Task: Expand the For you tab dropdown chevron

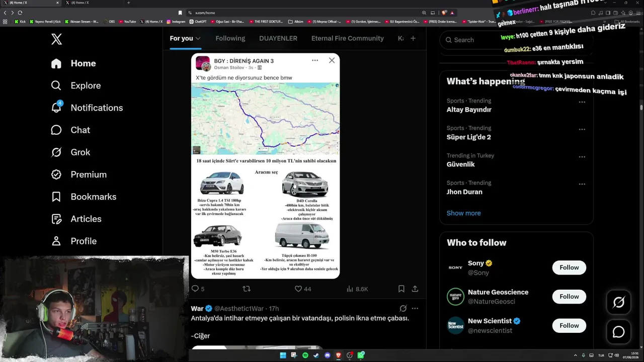Action: (198, 38)
